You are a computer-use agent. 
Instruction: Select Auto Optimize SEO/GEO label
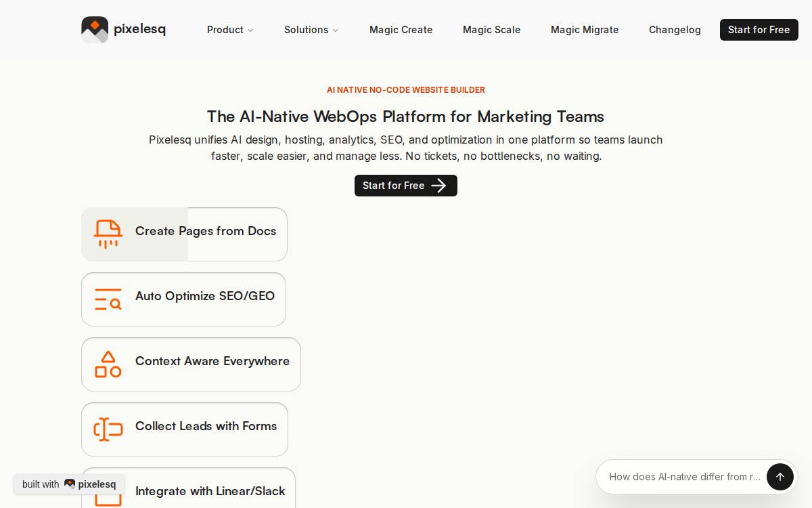click(205, 296)
